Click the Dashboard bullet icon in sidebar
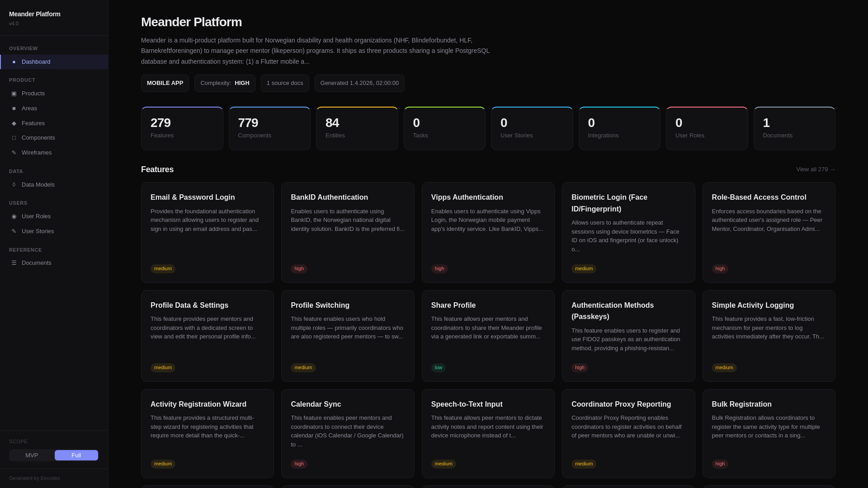Screen dimensions: 868x488 click(14, 62)
